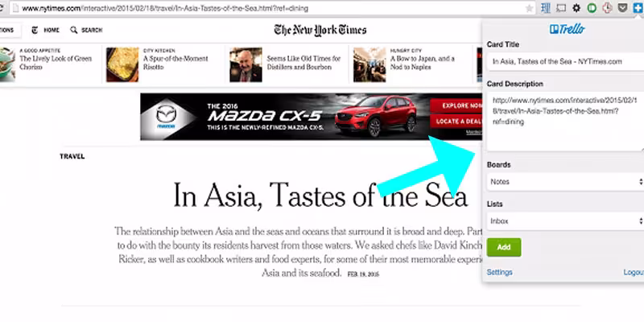Go to the NYT Home menu item
Viewport: 644px width, 322px height.
52,30
